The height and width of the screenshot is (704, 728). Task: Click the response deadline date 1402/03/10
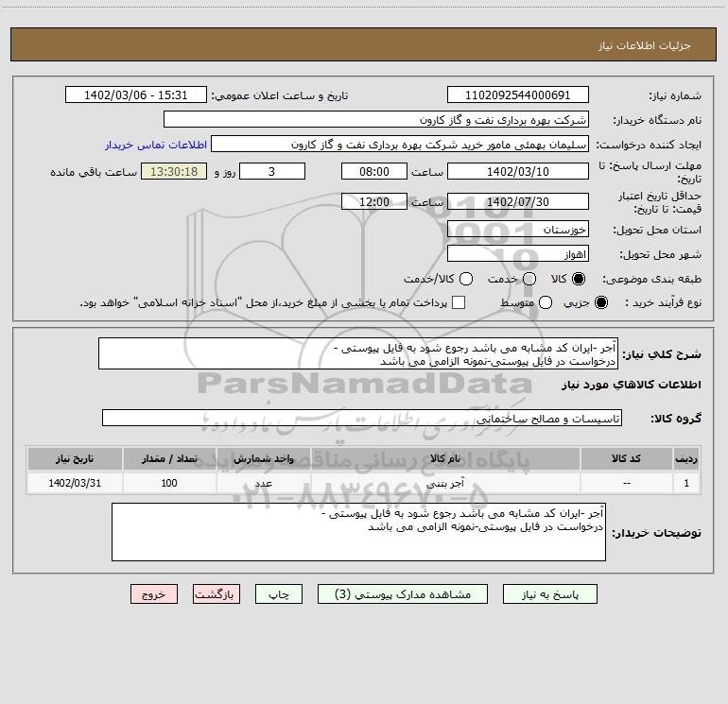coord(518,172)
